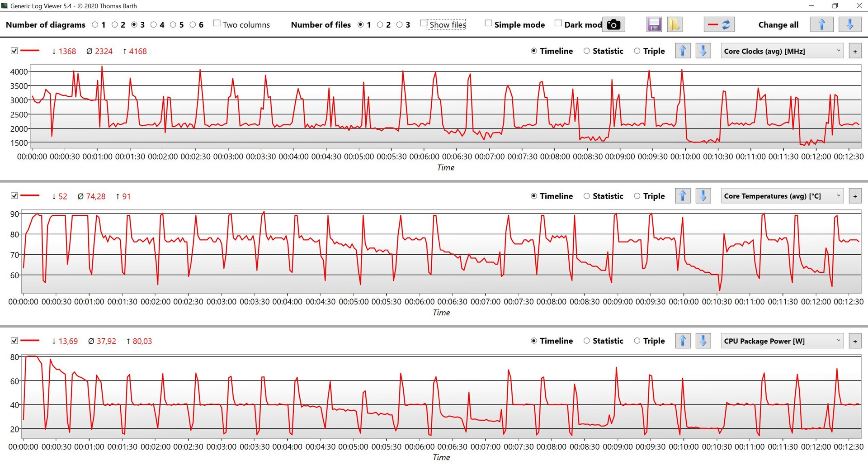
Task: Enable the Two columns checkbox
Action: (x=217, y=24)
